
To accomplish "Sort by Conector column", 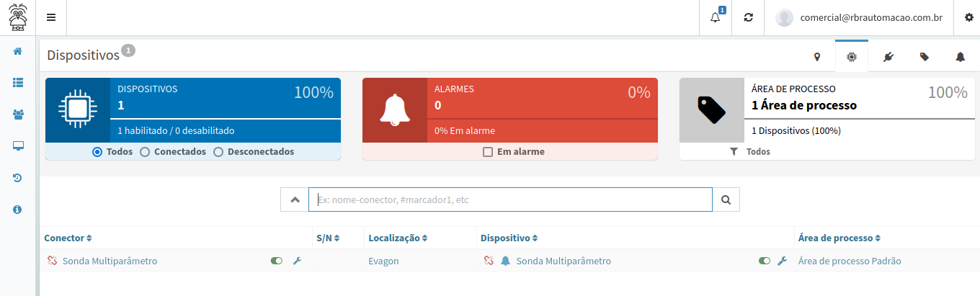I will point(68,238).
